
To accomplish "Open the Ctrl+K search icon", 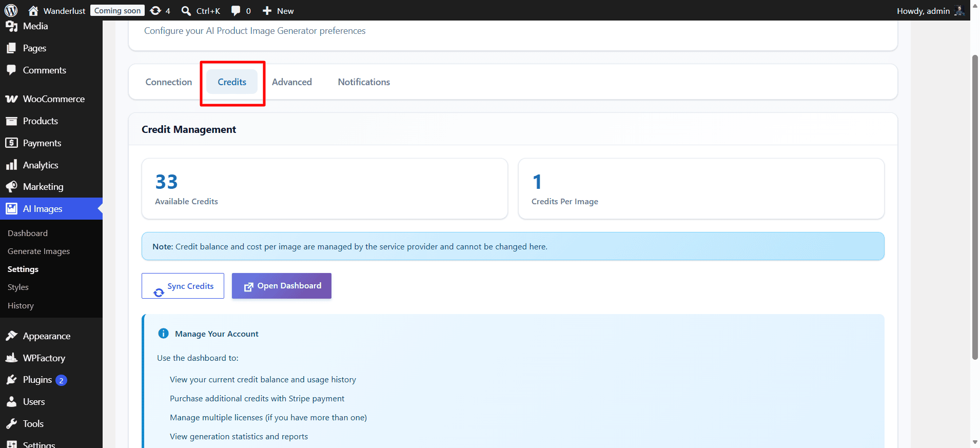I will (186, 11).
